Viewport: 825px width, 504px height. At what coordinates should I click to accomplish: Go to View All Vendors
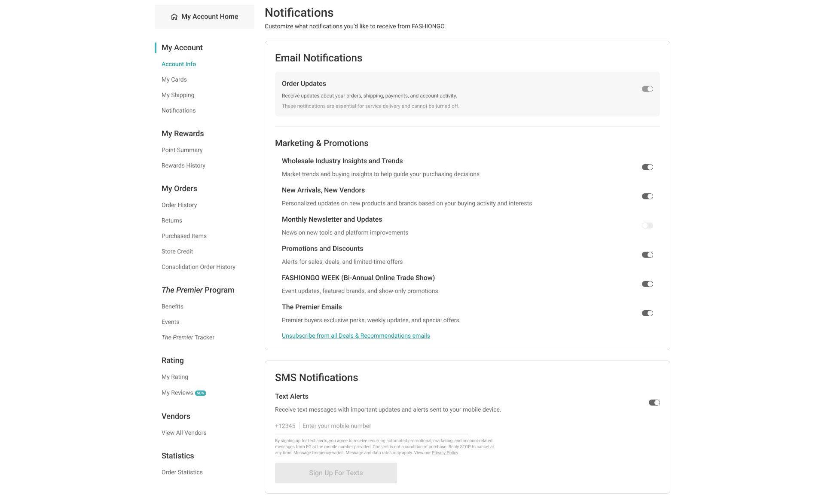click(184, 433)
